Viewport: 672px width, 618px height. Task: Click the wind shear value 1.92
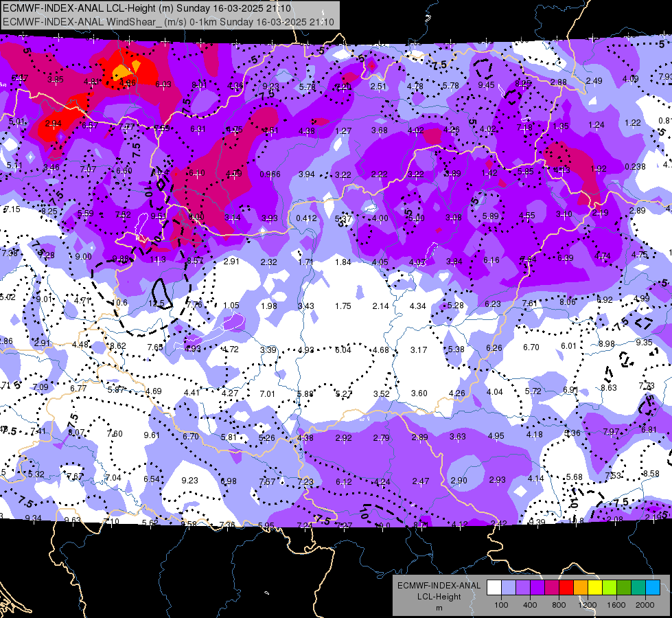599,169
